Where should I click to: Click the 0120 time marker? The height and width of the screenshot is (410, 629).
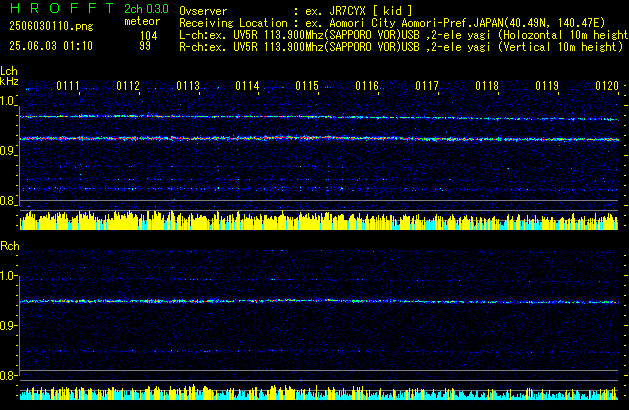(607, 86)
